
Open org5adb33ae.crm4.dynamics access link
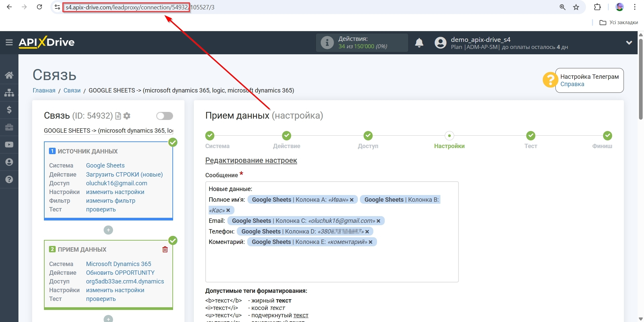click(125, 281)
